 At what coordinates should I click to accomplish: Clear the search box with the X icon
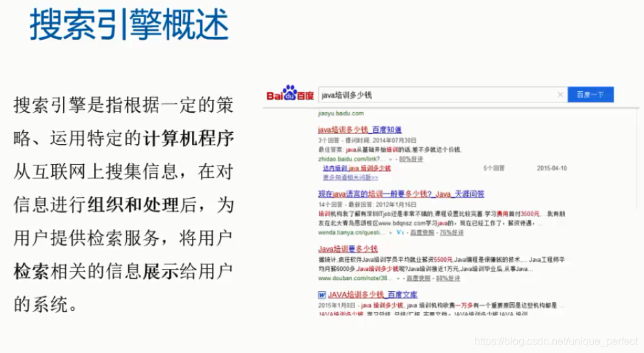click(x=560, y=94)
